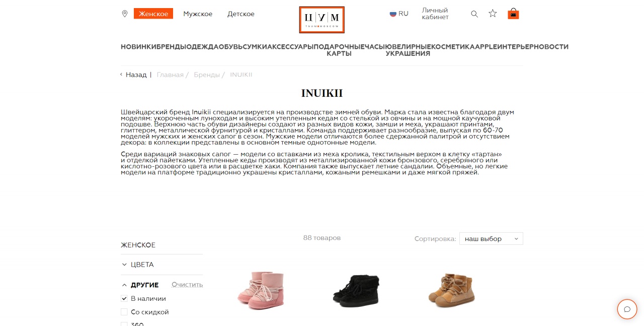The height and width of the screenshot is (326, 644).
Task: Go back via Назад arrow
Action: [133, 75]
